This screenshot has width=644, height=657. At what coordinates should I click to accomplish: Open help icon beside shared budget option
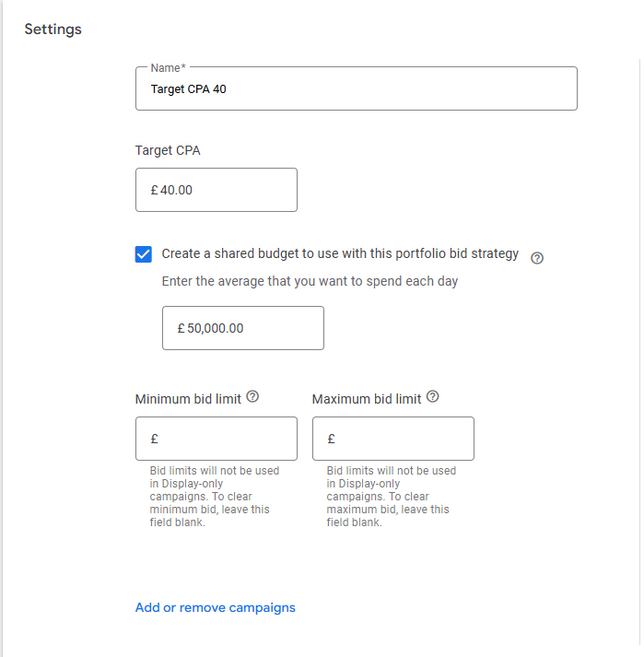537,258
